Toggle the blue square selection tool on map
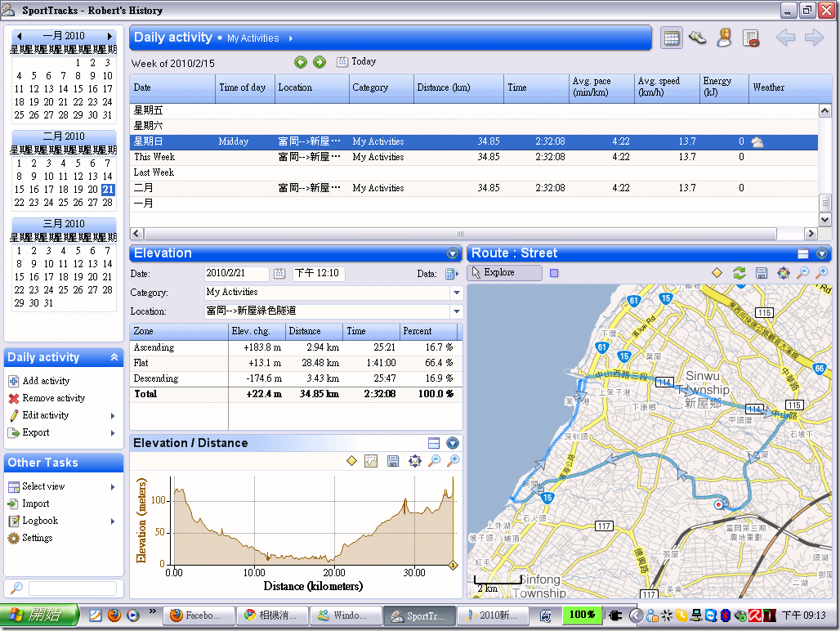Screen dimensions: 840x631 tap(554, 273)
